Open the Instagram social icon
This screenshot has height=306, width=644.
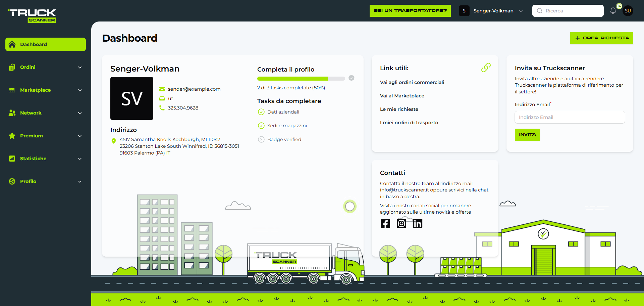401,223
